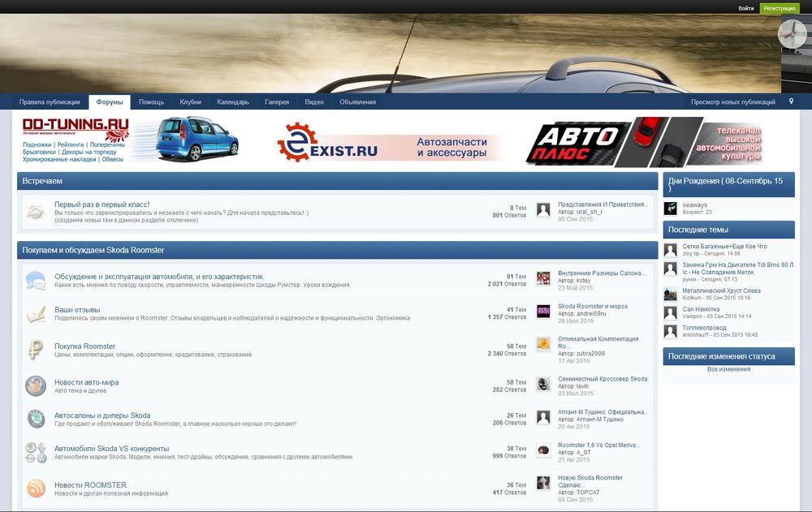Open topic Сетки Багажные+Еще Кое Что
Screen dimensions: 812x512
pos(724,247)
